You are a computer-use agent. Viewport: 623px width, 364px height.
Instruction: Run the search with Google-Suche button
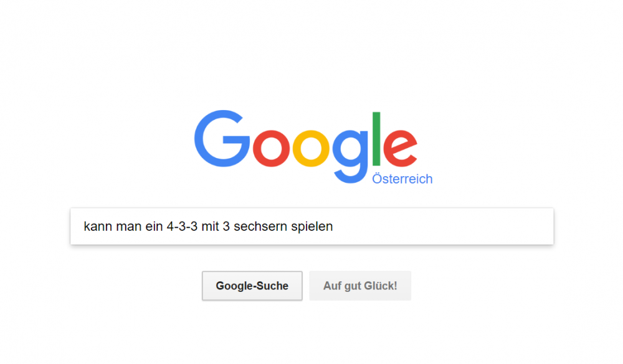(252, 286)
